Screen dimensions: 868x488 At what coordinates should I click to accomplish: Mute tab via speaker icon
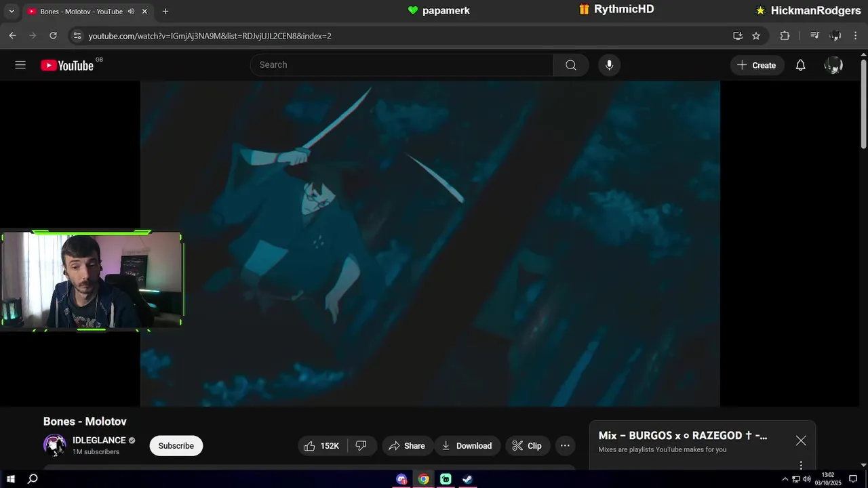pyautogui.click(x=131, y=12)
